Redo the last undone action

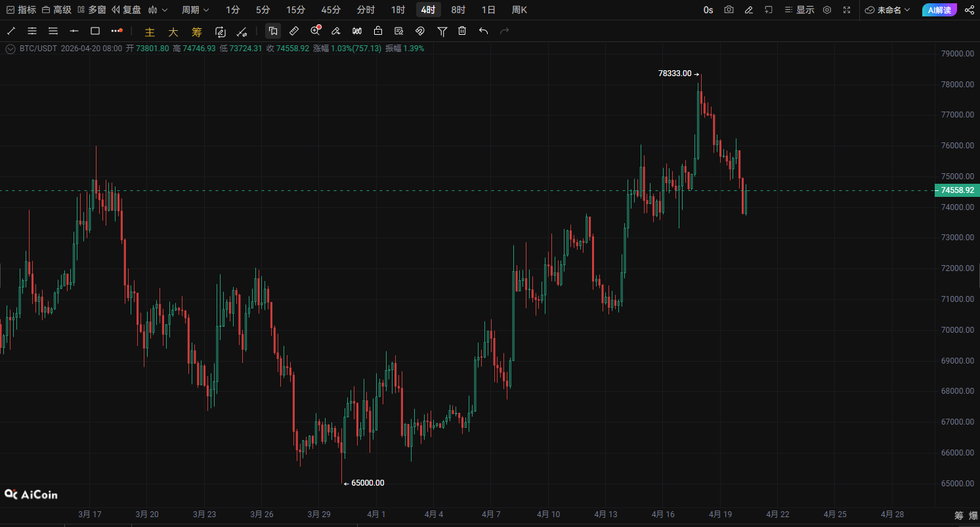(505, 31)
